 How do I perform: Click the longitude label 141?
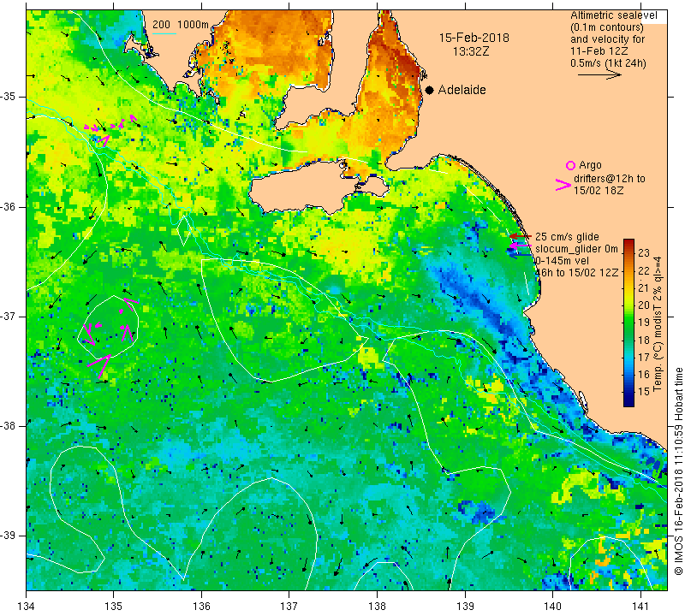tap(640, 606)
